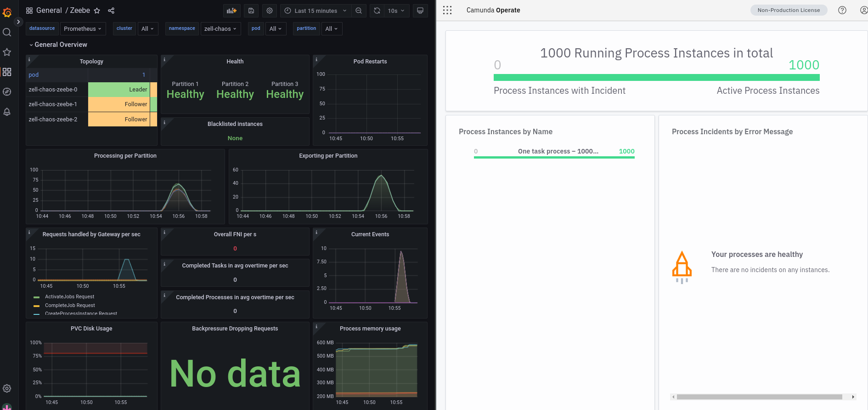This screenshot has height=410, width=868.
Task: Toggle the CompleteJob Request legend series
Action: click(x=70, y=306)
